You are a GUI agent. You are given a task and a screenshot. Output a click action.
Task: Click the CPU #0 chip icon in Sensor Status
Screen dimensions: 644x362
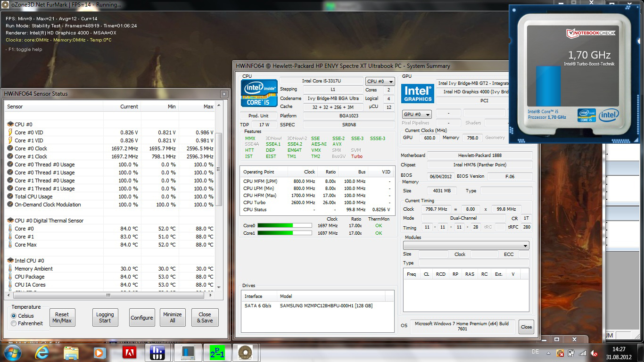pos(10,124)
